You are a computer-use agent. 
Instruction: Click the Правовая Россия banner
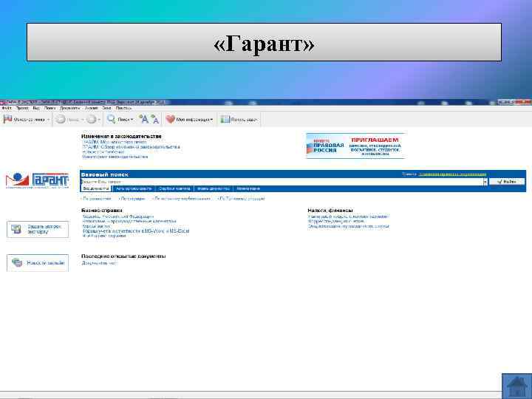click(x=355, y=146)
